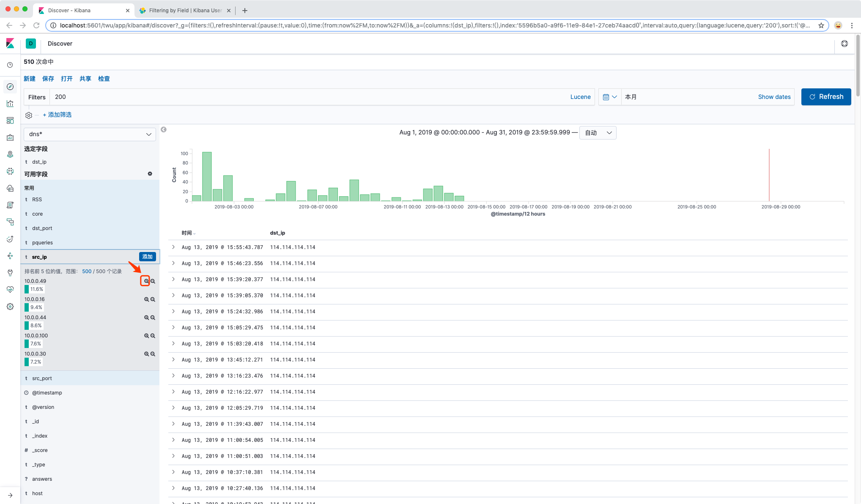
Task: Collapse the field sidebar with arrow button
Action: (164, 130)
